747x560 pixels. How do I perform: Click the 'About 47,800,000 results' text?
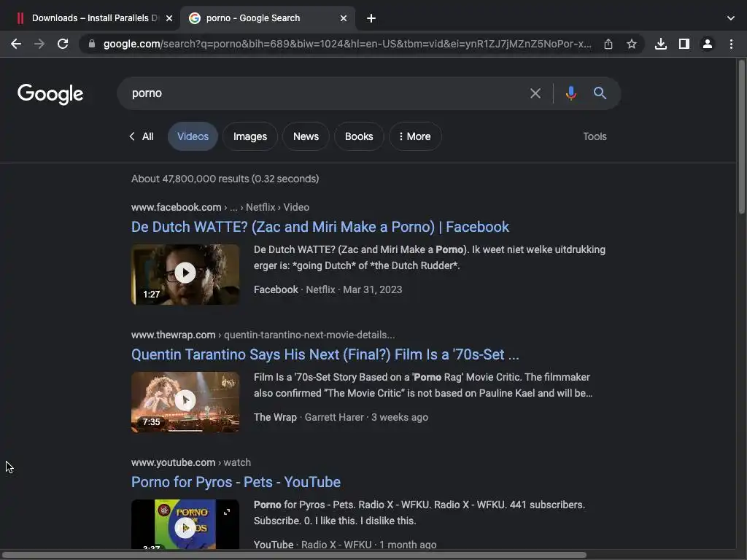coord(225,179)
